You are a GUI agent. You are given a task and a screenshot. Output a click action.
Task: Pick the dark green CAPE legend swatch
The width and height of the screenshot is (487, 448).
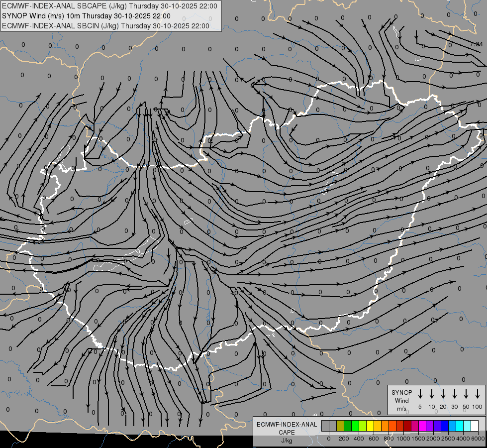click(x=348, y=426)
